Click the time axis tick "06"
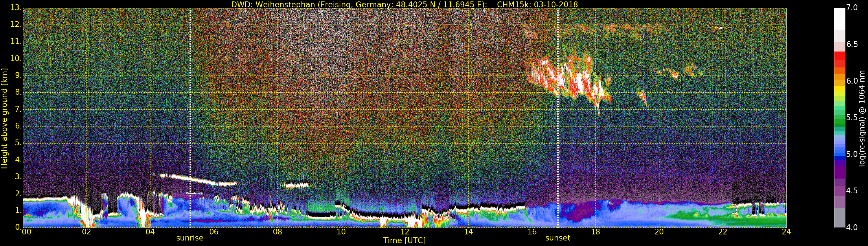The image size is (868, 246). [214, 232]
